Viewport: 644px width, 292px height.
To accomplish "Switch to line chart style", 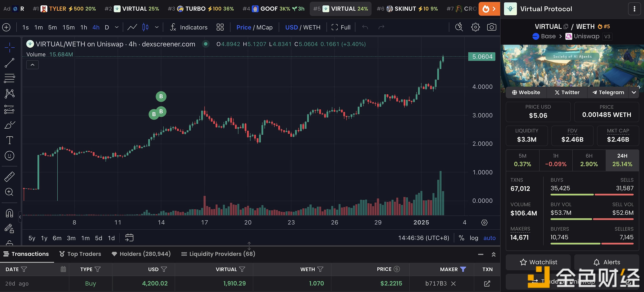I will pos(132,27).
